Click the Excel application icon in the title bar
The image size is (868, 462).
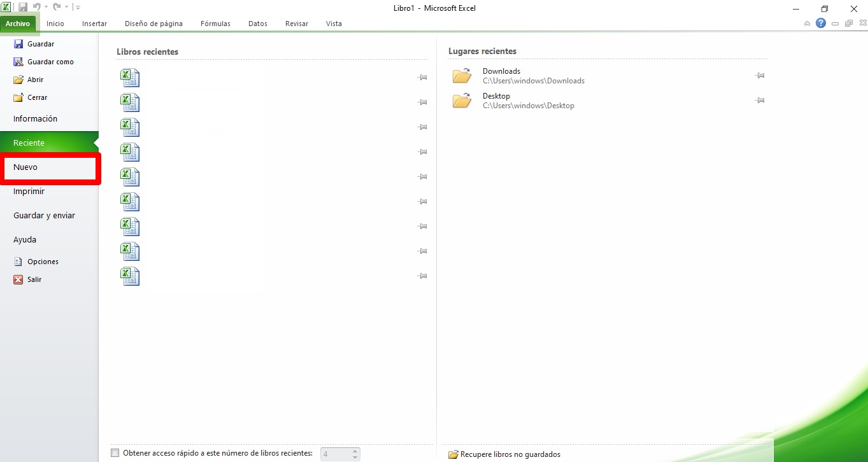point(6,8)
